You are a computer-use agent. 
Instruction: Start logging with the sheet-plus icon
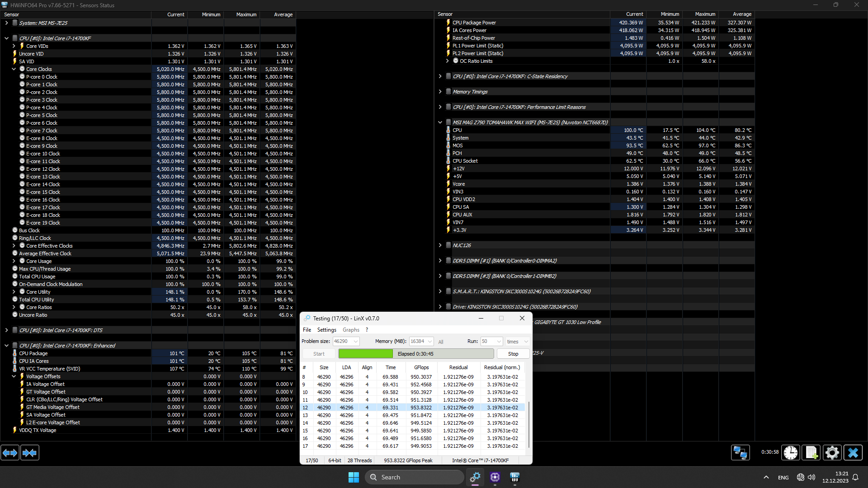tap(811, 452)
